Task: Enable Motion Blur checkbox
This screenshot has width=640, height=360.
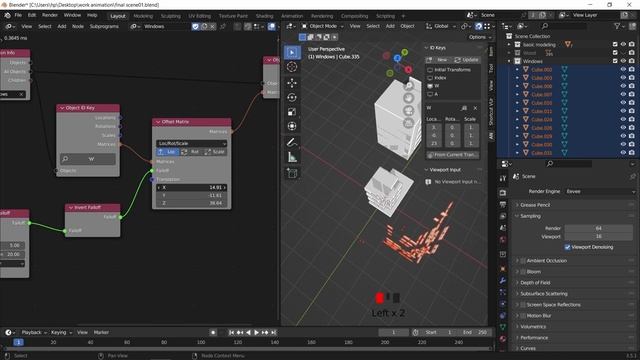Action: [x=523, y=316]
